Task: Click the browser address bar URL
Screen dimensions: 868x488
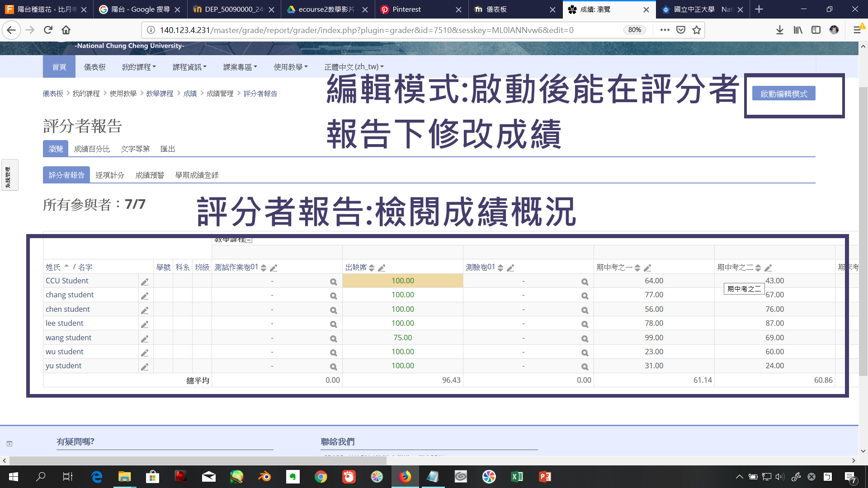Action: pos(366,30)
